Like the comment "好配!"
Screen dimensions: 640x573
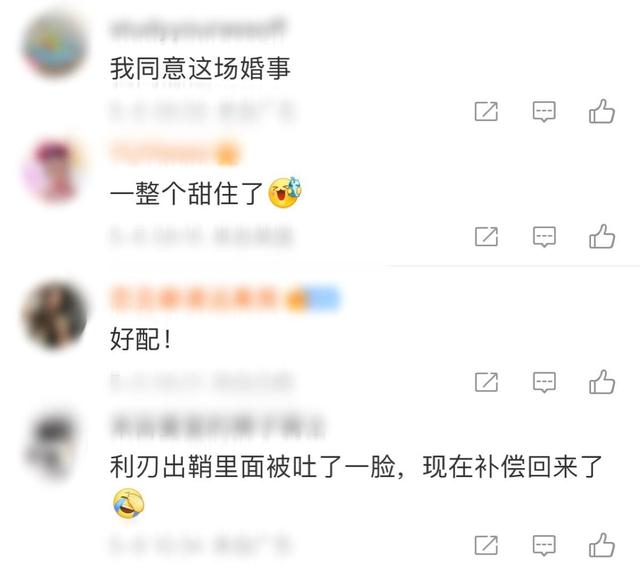point(602,382)
